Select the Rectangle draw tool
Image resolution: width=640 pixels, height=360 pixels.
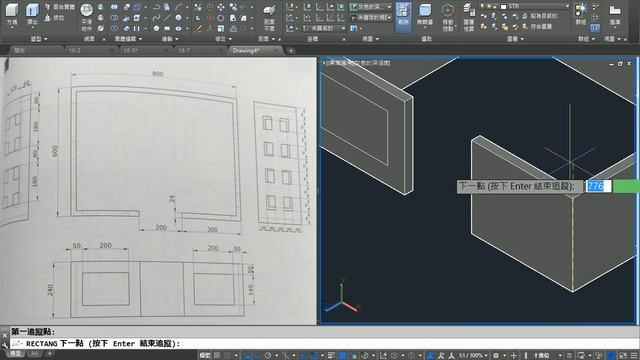[x=167, y=28]
